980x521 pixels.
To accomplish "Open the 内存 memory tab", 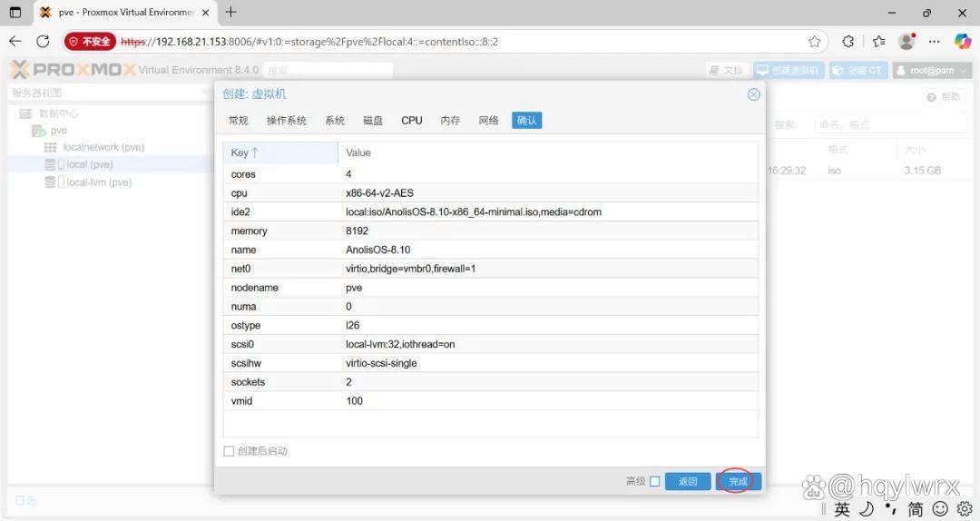I will (x=450, y=121).
